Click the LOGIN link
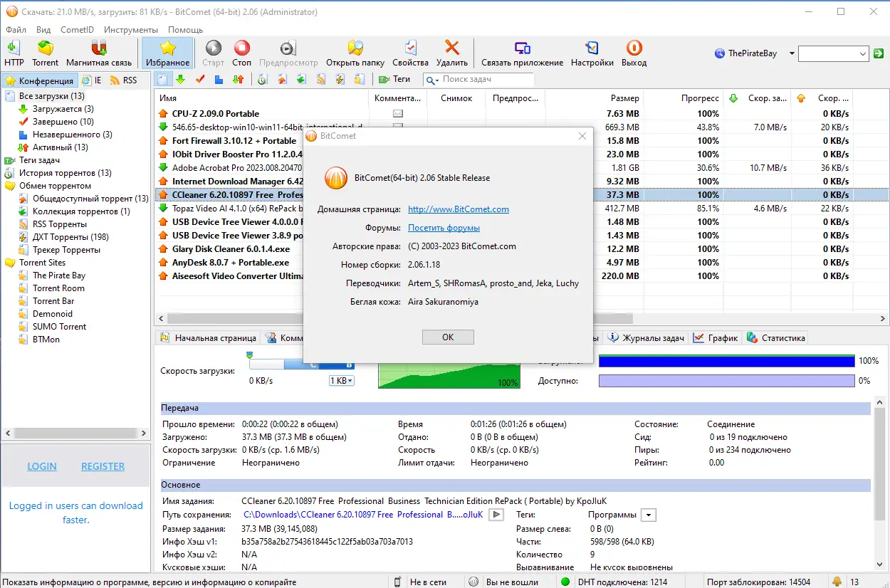This screenshot has height=588, width=890. pyautogui.click(x=42, y=466)
